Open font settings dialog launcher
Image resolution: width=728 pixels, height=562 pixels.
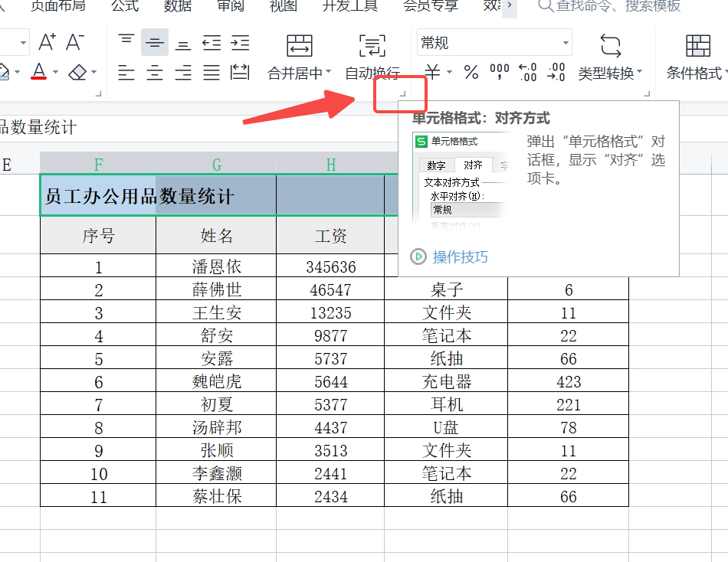[x=98, y=93]
